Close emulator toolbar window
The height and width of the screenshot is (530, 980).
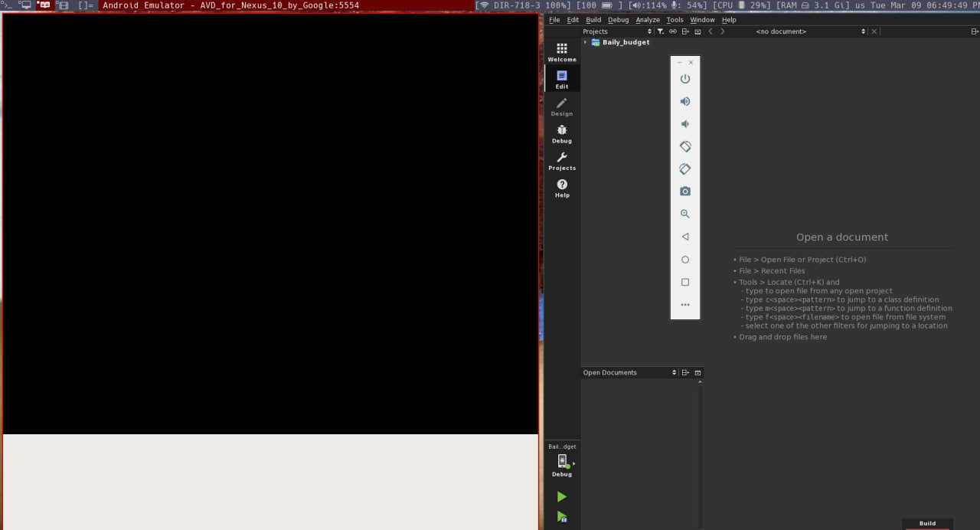691,62
